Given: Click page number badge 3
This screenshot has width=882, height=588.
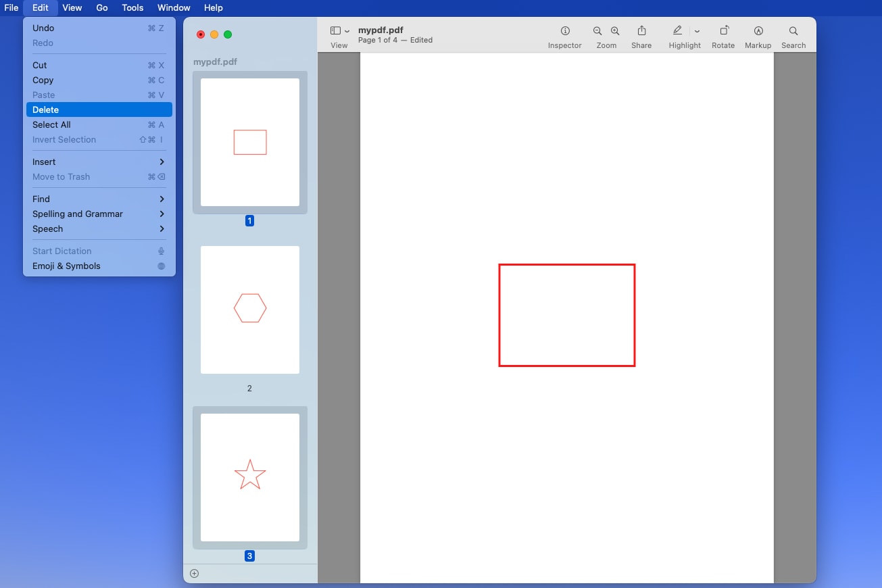Looking at the screenshot, I should coord(249,556).
